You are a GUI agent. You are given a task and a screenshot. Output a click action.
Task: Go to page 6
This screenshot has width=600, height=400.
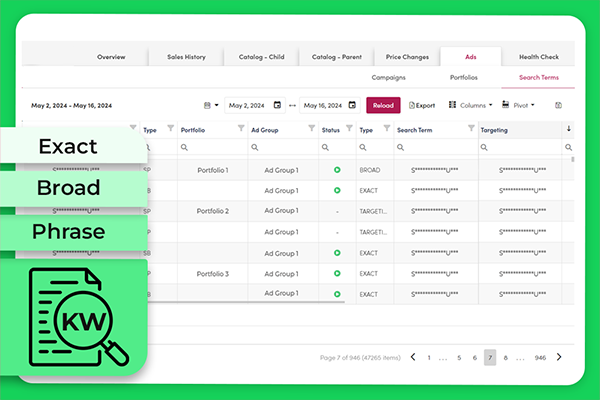474,358
